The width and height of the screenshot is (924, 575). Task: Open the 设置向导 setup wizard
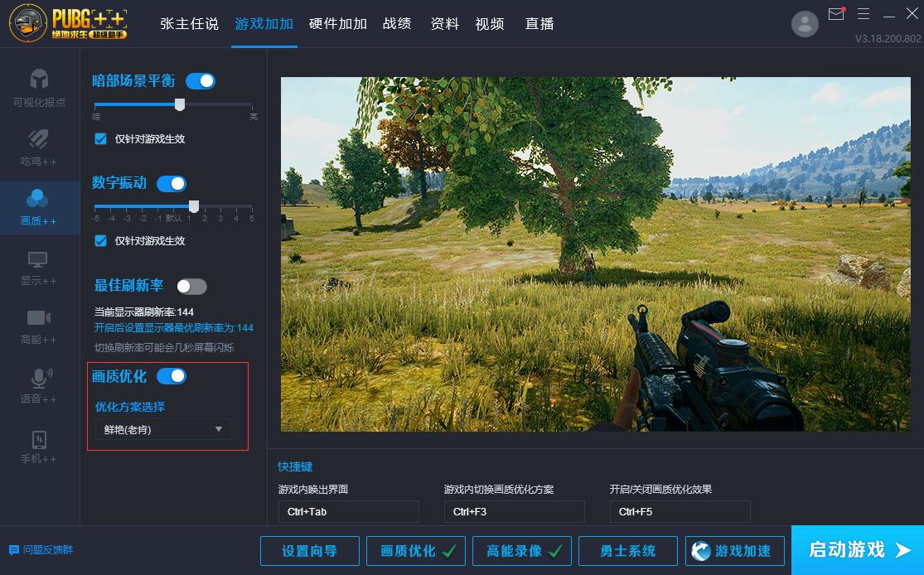click(x=309, y=550)
